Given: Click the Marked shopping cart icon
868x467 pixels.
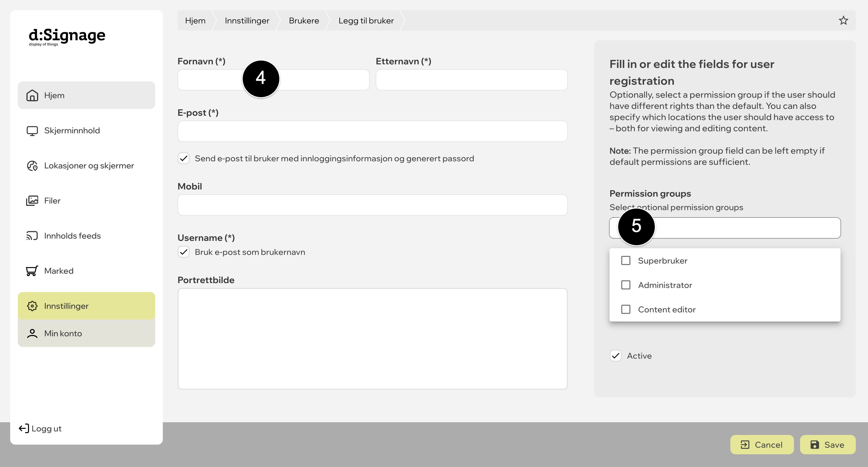Looking at the screenshot, I should 32,271.
